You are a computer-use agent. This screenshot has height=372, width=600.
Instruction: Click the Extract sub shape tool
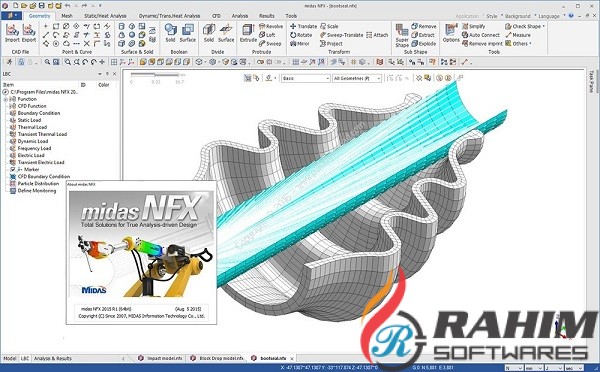[423, 35]
